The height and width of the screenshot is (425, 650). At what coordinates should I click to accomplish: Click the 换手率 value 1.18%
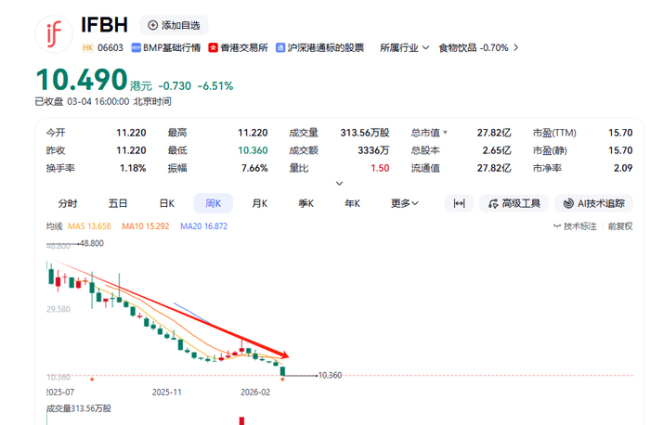tap(133, 168)
